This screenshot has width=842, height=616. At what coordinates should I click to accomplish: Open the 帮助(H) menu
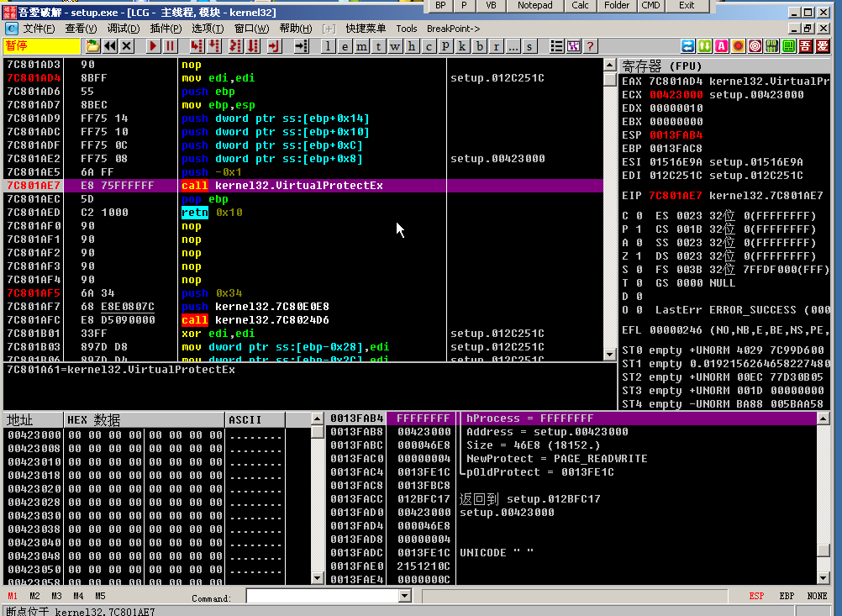coord(296,29)
